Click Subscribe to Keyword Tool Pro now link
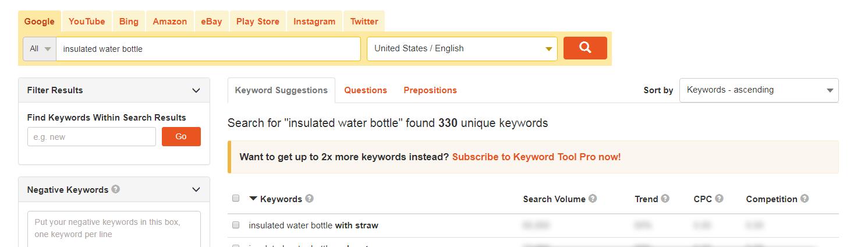This screenshot has height=247, width=868. point(536,157)
